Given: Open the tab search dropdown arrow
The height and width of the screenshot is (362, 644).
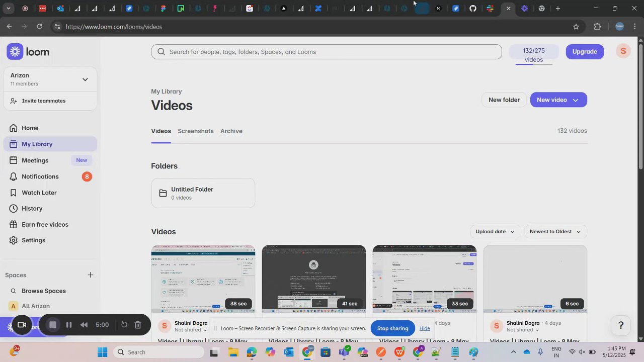Looking at the screenshot, I should 8,9.
